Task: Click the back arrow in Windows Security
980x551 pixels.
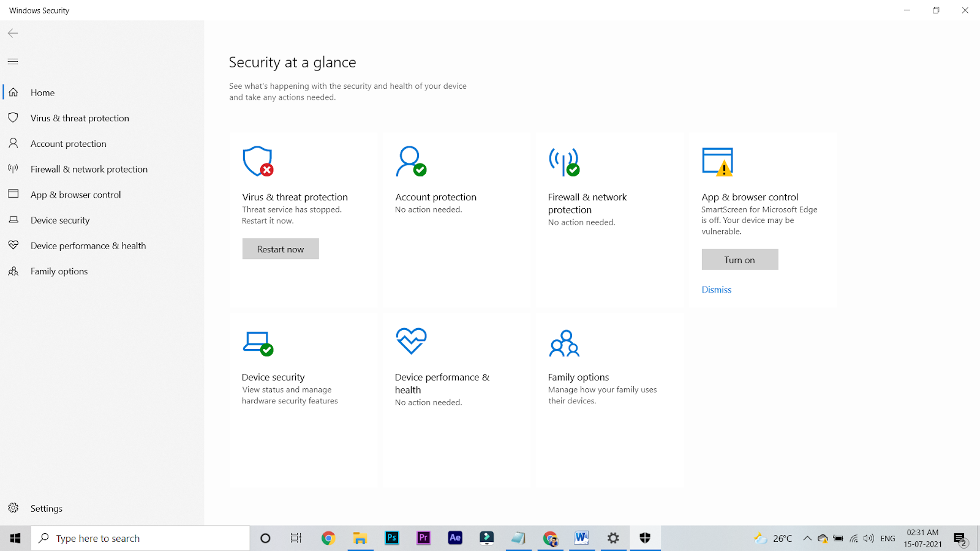Action: [x=13, y=34]
